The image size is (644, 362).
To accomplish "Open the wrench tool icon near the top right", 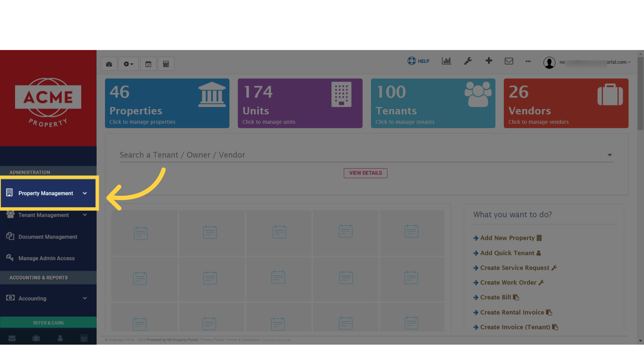I will click(x=468, y=61).
